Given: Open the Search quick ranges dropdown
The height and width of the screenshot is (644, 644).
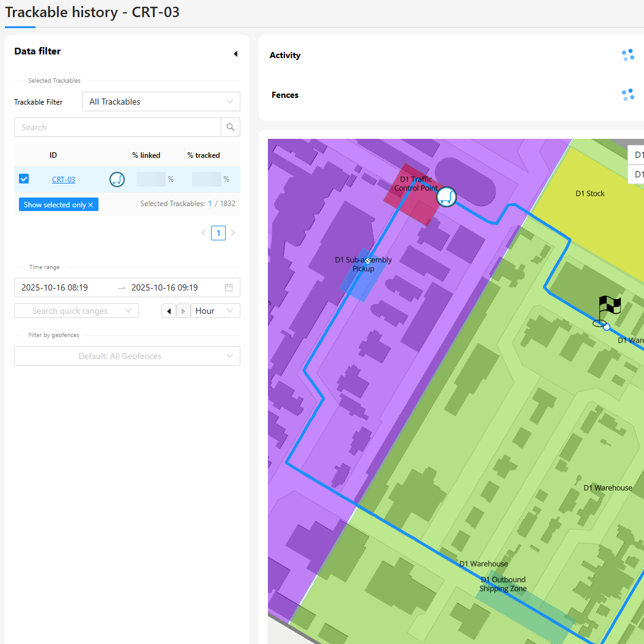Looking at the screenshot, I should coord(76,311).
